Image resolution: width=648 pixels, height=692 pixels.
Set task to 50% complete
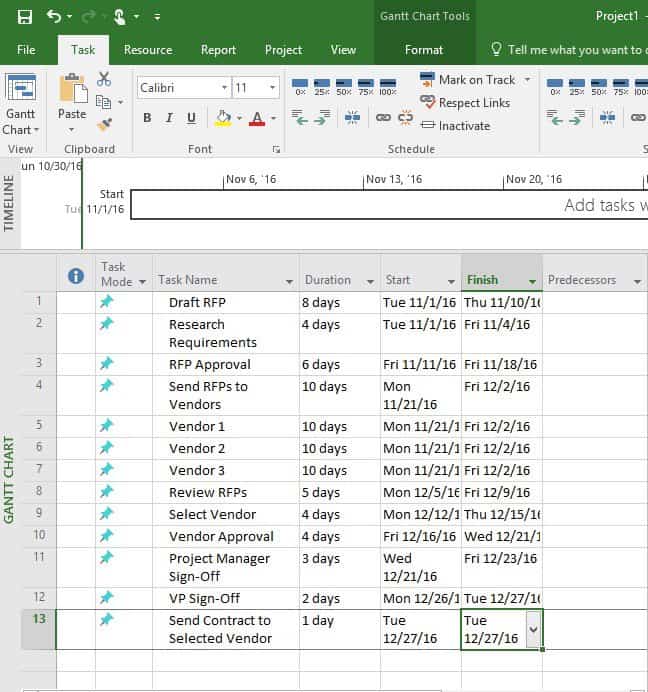point(343,88)
